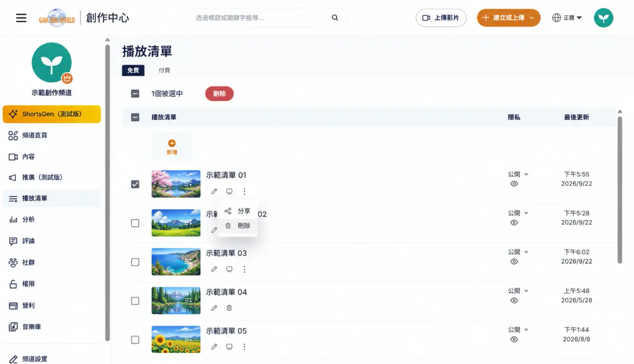Edit 示範清單 03 with pencil icon
This screenshot has width=634, height=364.
215,269
